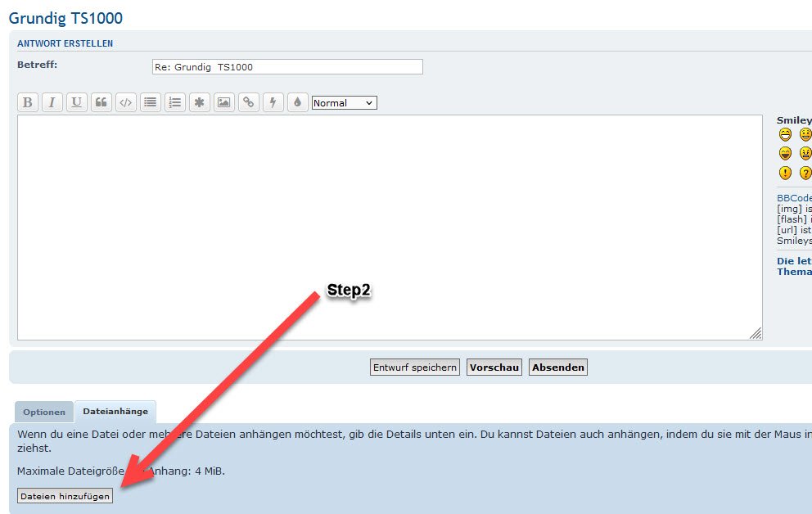Click into the Betreff subject field
812x514 pixels.
[x=287, y=67]
